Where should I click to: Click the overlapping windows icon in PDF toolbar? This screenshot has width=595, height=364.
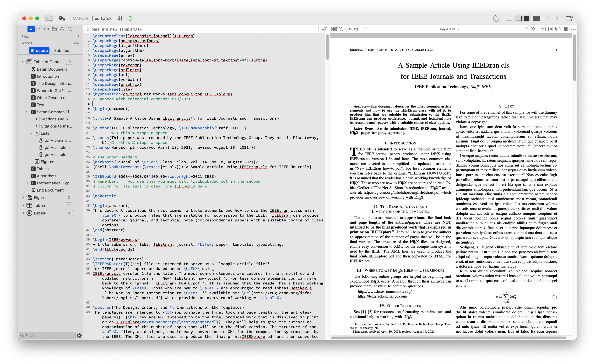(558, 29)
